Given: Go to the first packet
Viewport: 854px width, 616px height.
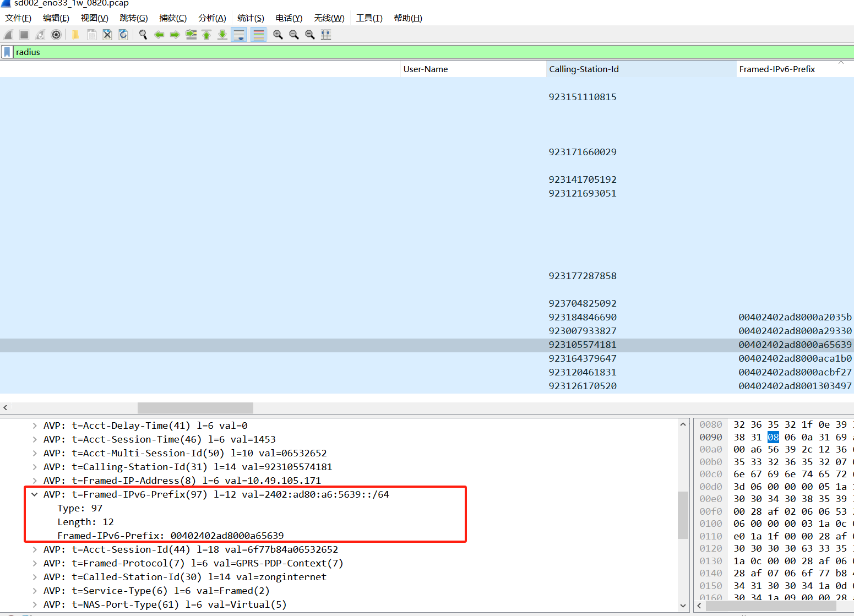Looking at the screenshot, I should (x=206, y=35).
